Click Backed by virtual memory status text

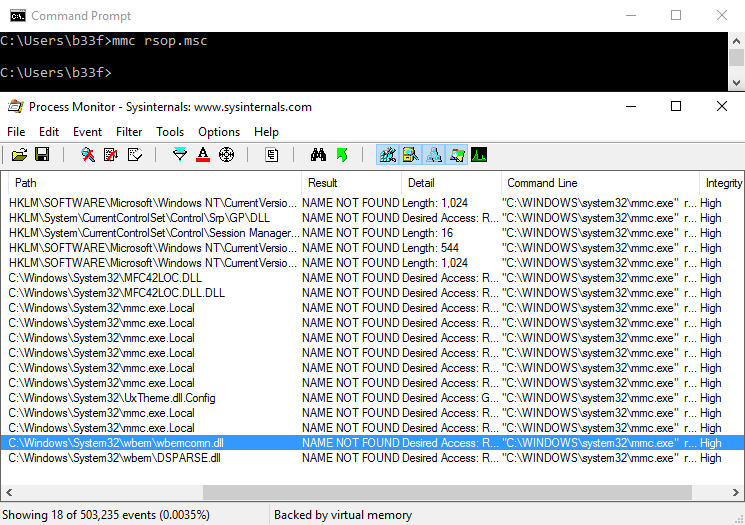coord(343,515)
